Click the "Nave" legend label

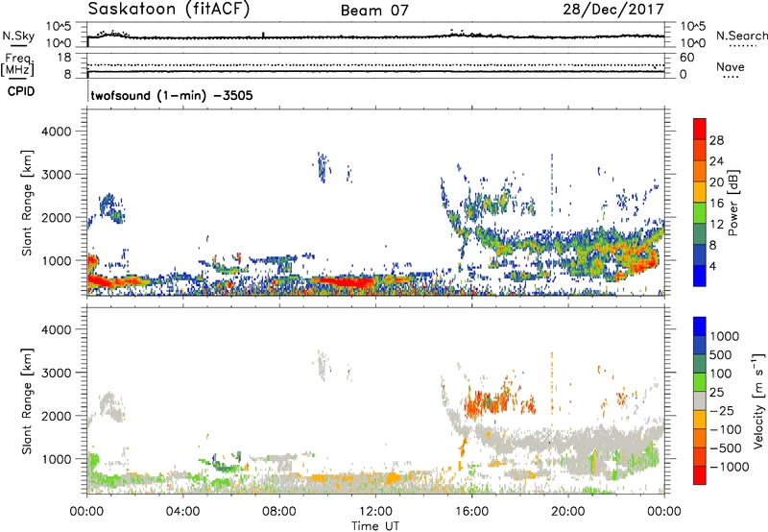pyautogui.click(x=731, y=66)
